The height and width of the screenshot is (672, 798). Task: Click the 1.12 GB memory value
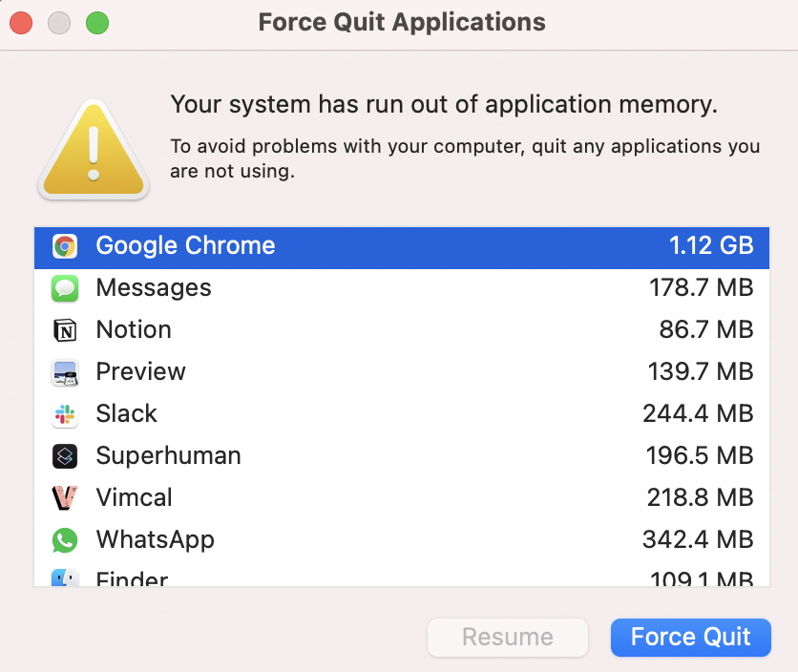point(711,245)
